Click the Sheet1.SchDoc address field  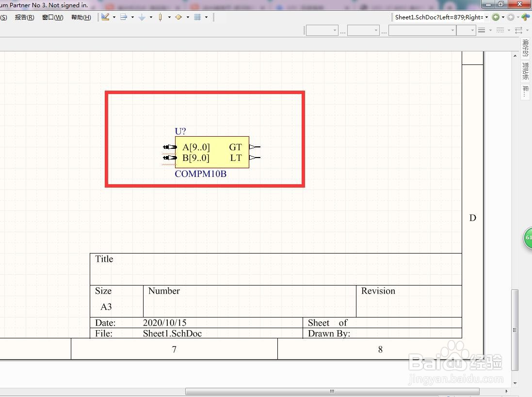click(x=438, y=17)
